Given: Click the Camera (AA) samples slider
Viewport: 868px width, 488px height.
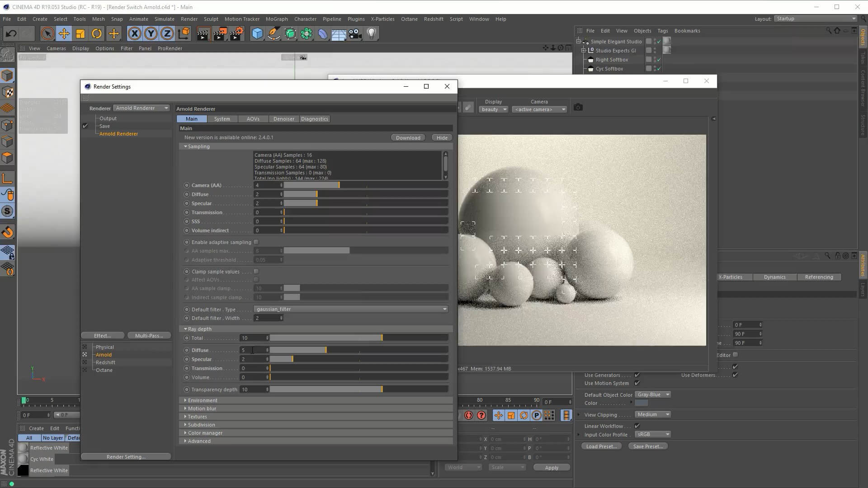Looking at the screenshot, I should pyautogui.click(x=366, y=185).
